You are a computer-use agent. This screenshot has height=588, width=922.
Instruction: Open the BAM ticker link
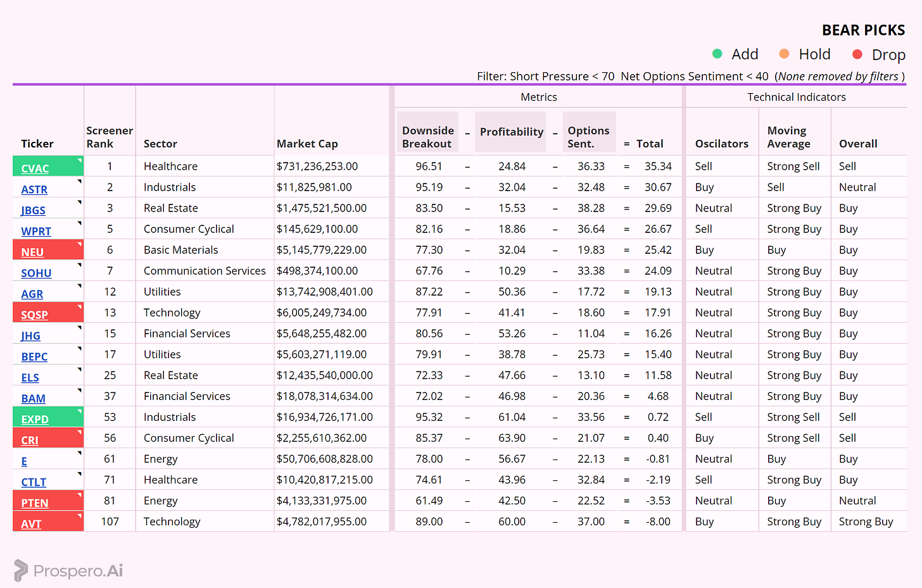click(33, 398)
